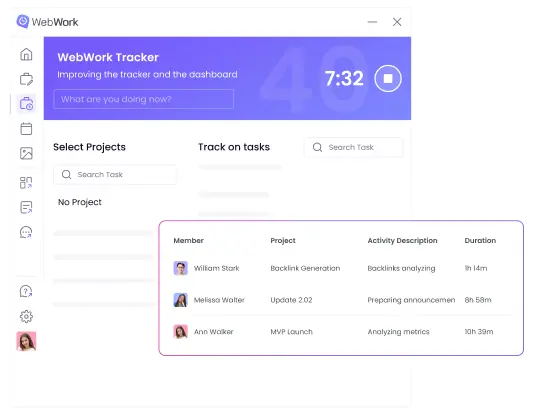The image size is (533, 414).
Task: Click the Track on tasks search field
Action: click(x=354, y=147)
